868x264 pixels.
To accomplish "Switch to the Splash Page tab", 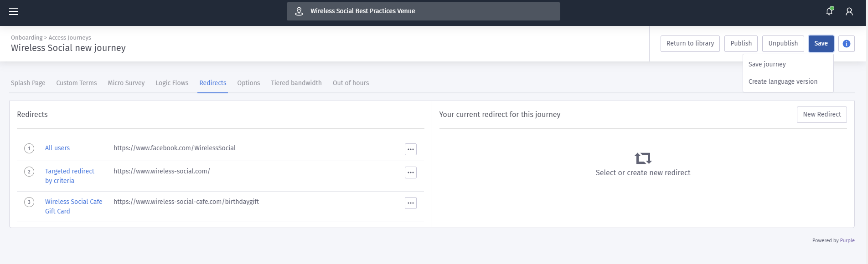I will 28,83.
